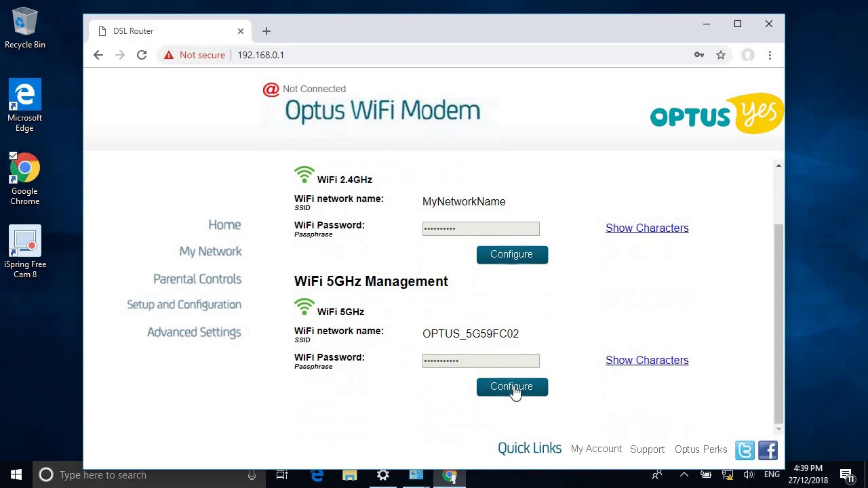
Task: Open Task View on the taskbar
Action: click(x=282, y=475)
